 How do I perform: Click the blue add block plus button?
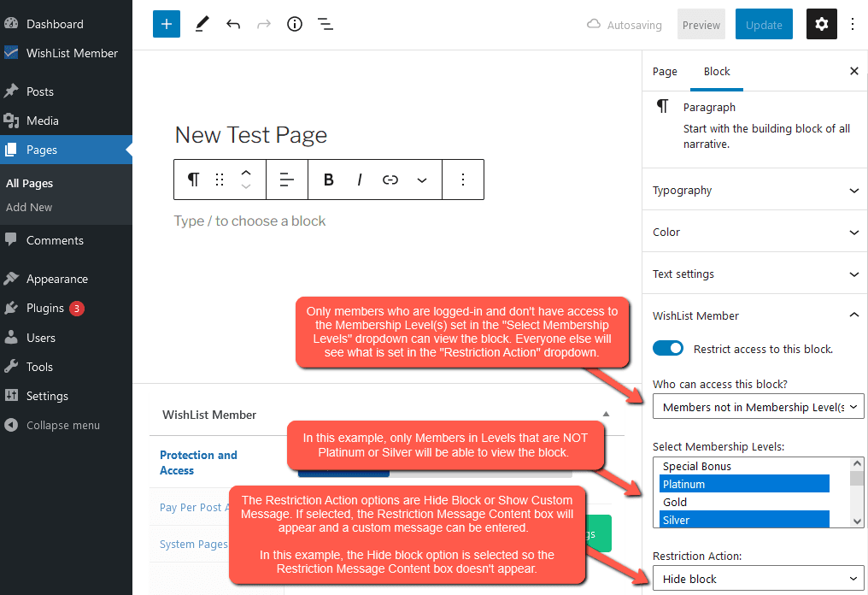coord(167,24)
